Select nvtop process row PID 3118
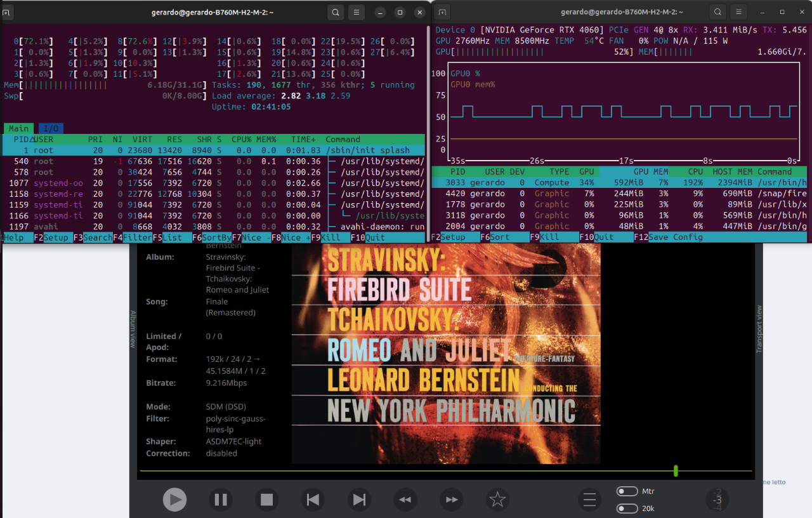The height and width of the screenshot is (518, 812). click(x=619, y=215)
